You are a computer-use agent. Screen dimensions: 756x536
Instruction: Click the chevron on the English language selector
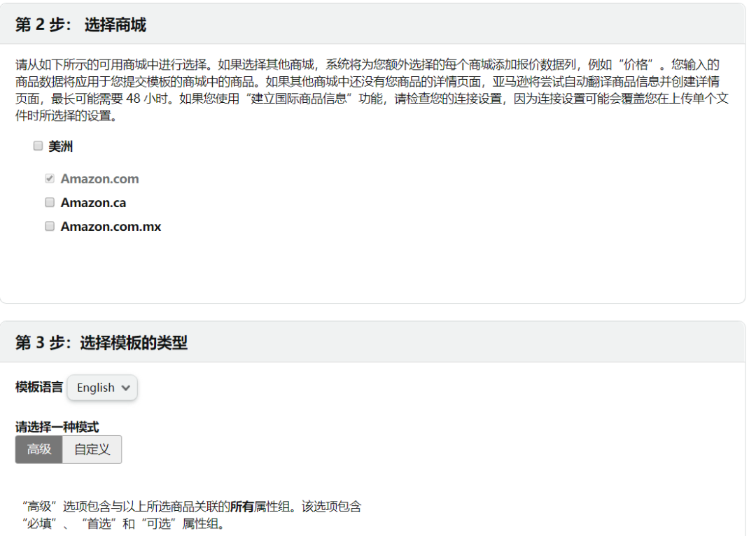(125, 387)
